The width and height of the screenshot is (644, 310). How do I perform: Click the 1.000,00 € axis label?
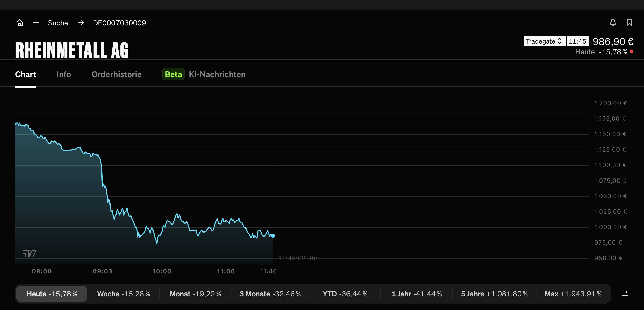(x=611, y=227)
